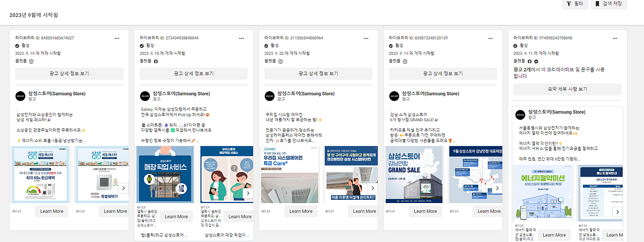The width and height of the screenshot is (644, 242).
Task: Open 최대 40% 환급혜택 sale festa image
Action: coord(41,174)
